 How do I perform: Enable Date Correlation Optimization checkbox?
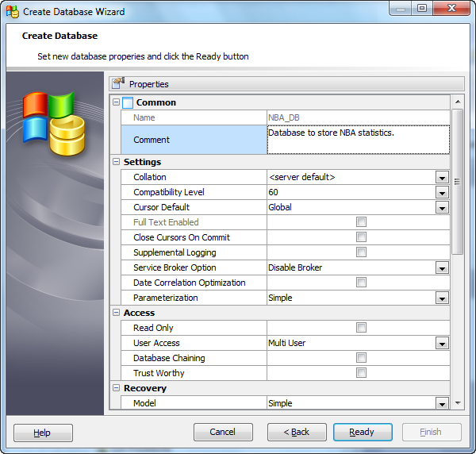(x=361, y=283)
